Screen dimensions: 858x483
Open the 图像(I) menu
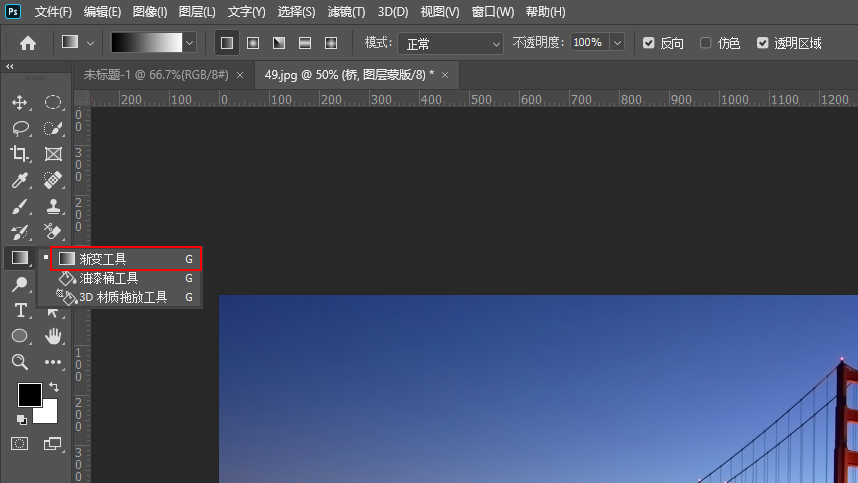pos(150,11)
